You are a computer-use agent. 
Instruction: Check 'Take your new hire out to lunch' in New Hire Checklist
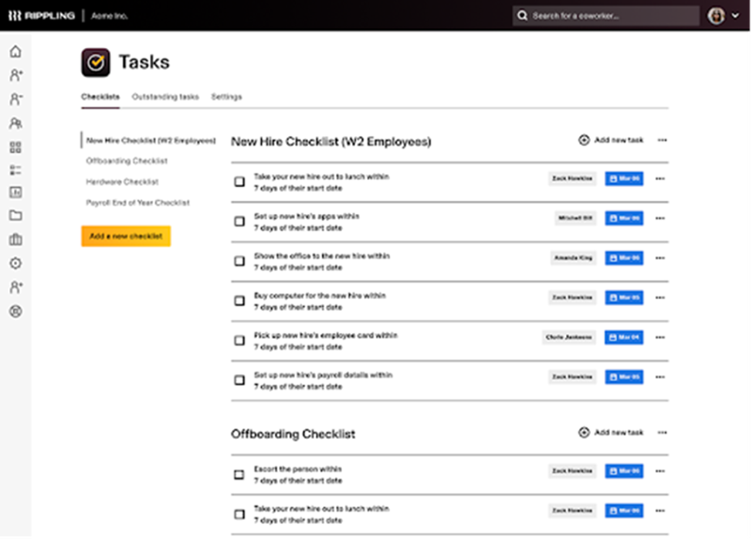click(239, 182)
